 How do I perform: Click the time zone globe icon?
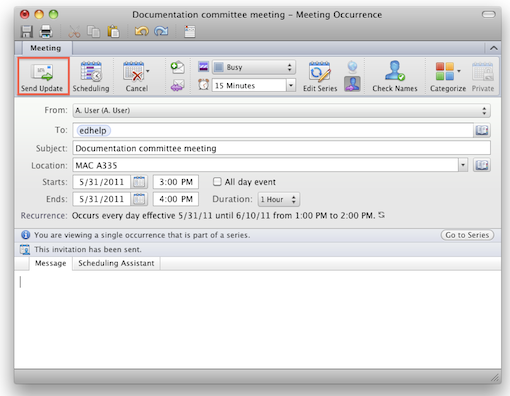pyautogui.click(x=352, y=67)
